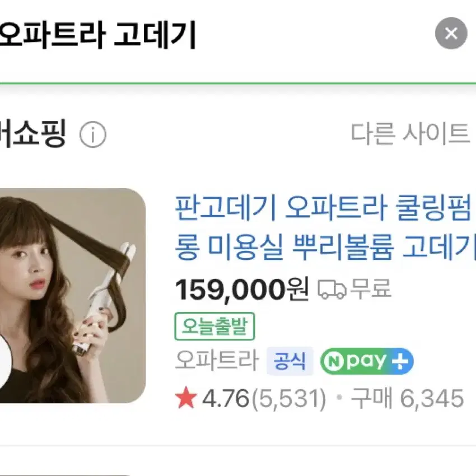The image size is (476, 476).
Task: Select the 159,000원 price
Action: point(242,290)
